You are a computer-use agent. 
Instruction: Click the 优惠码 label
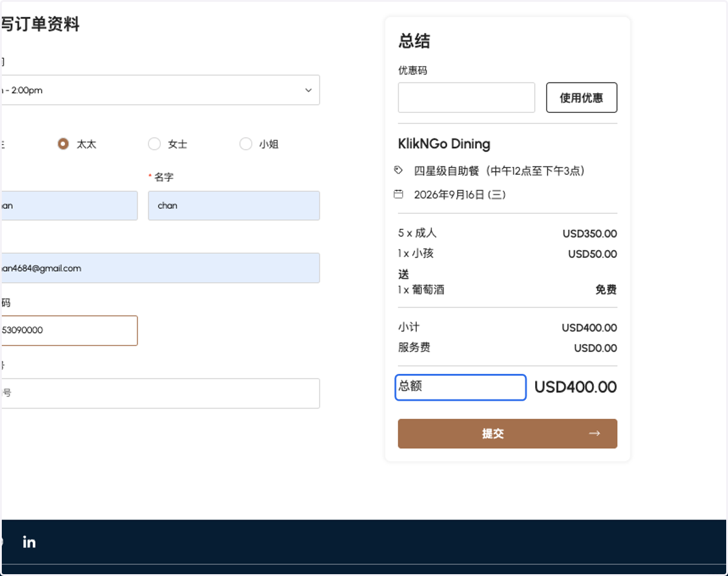click(x=413, y=70)
